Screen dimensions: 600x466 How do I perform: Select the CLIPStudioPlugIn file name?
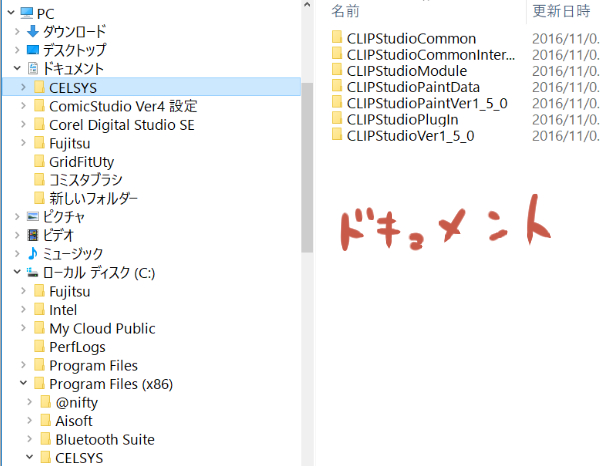[x=402, y=120]
